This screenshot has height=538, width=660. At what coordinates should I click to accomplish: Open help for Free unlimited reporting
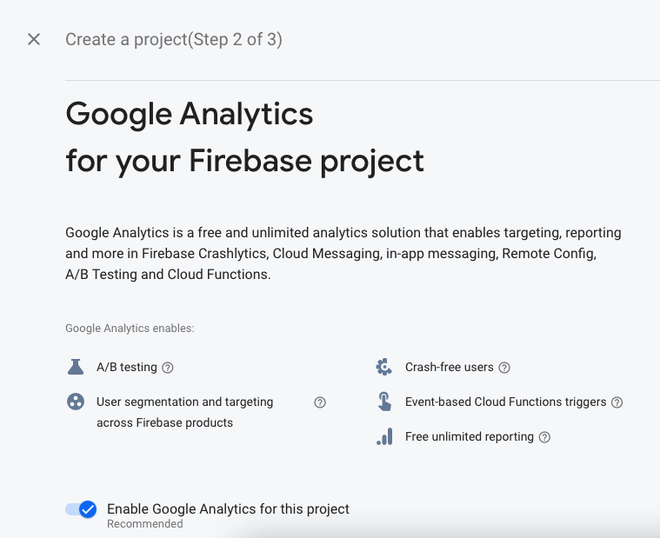pos(544,437)
